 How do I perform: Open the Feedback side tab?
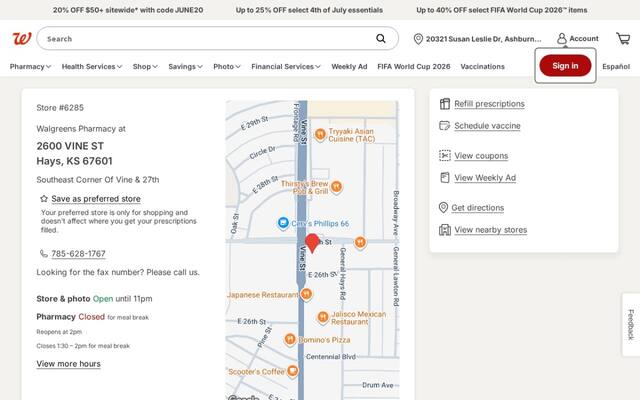pos(631,324)
